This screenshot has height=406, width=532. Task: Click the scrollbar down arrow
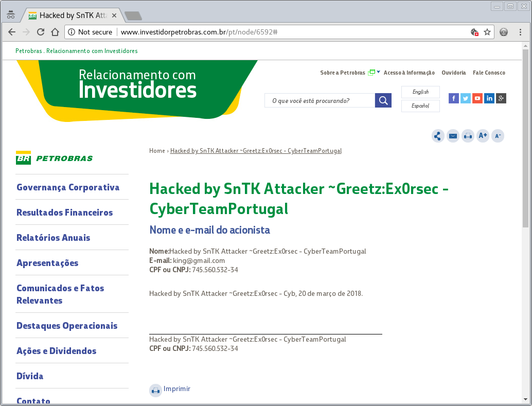[x=525, y=399]
